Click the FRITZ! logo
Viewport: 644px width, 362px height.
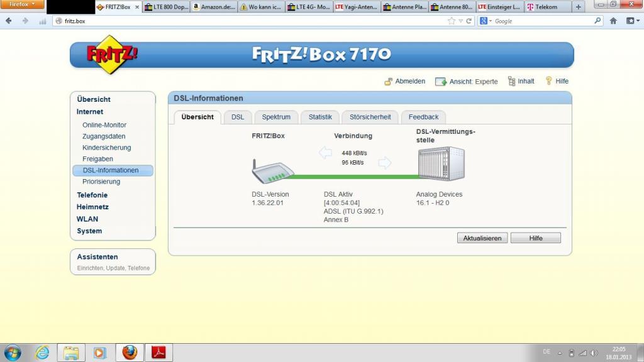tap(112, 55)
